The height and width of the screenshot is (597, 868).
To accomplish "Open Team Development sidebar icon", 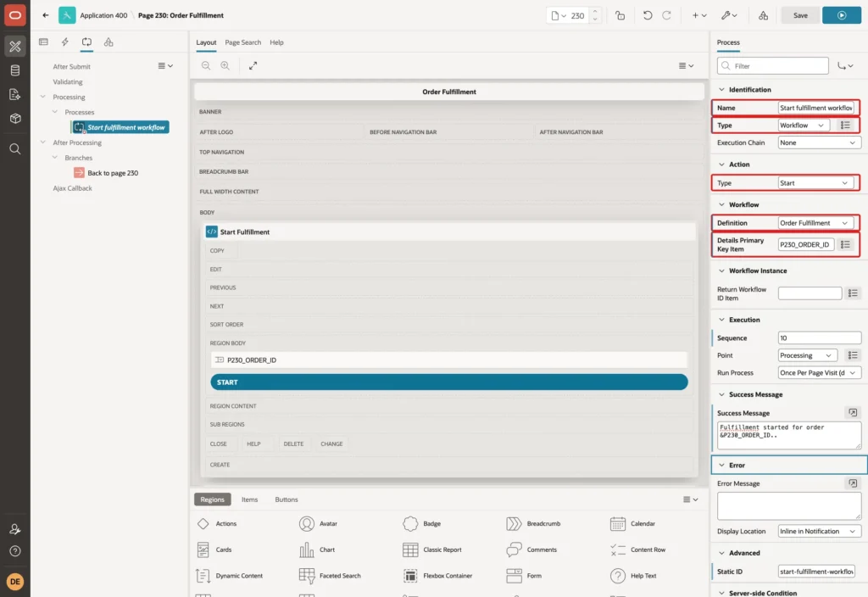I will (15, 95).
